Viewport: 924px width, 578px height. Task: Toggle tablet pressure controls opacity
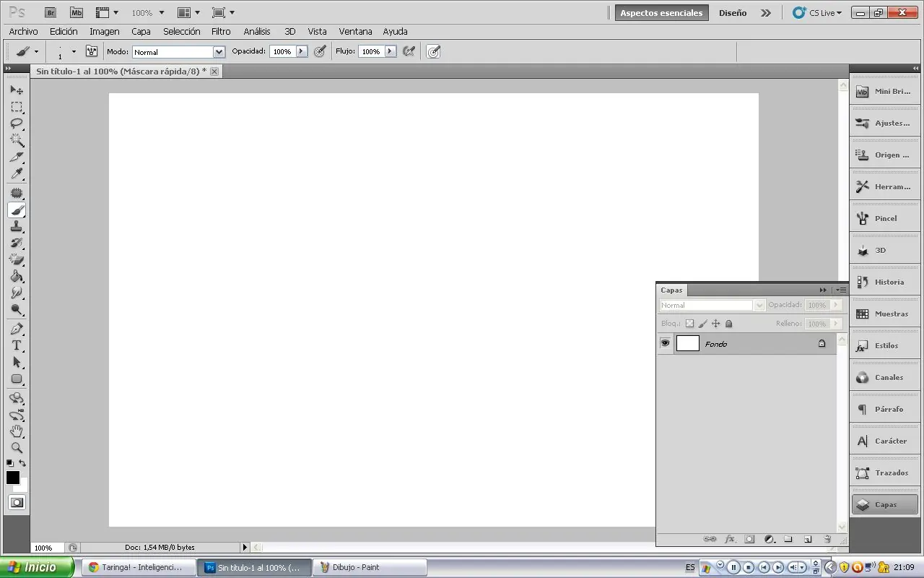point(321,51)
